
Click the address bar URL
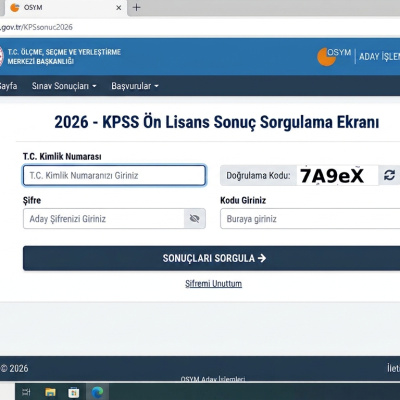point(36,27)
